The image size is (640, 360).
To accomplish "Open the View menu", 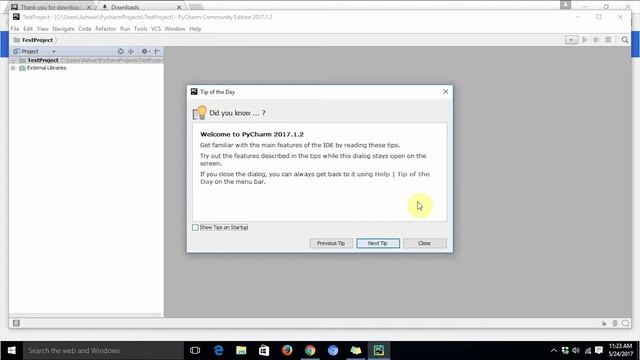I will pyautogui.click(x=42, y=29).
